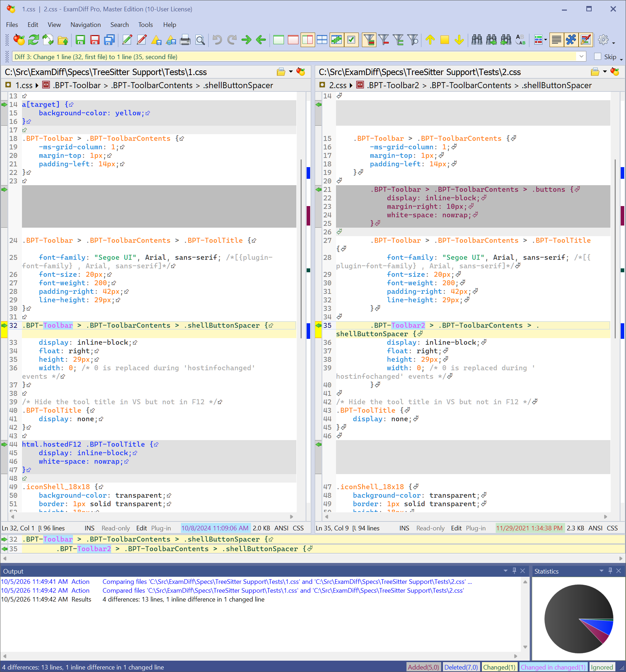This screenshot has width=626, height=672.
Task: Pin the Output panel
Action: (x=514, y=571)
